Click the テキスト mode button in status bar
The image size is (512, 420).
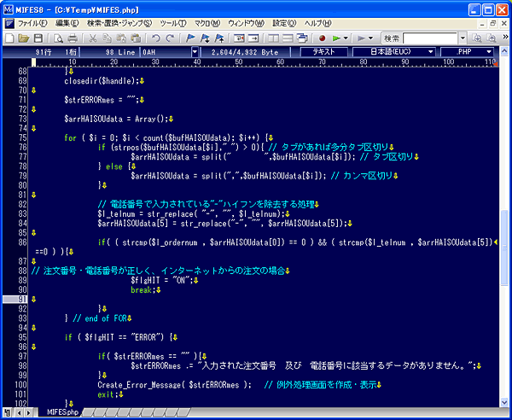pyautogui.click(x=324, y=52)
